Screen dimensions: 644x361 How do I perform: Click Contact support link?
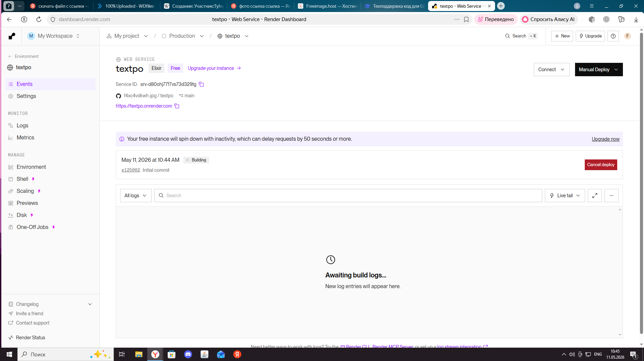(32, 323)
